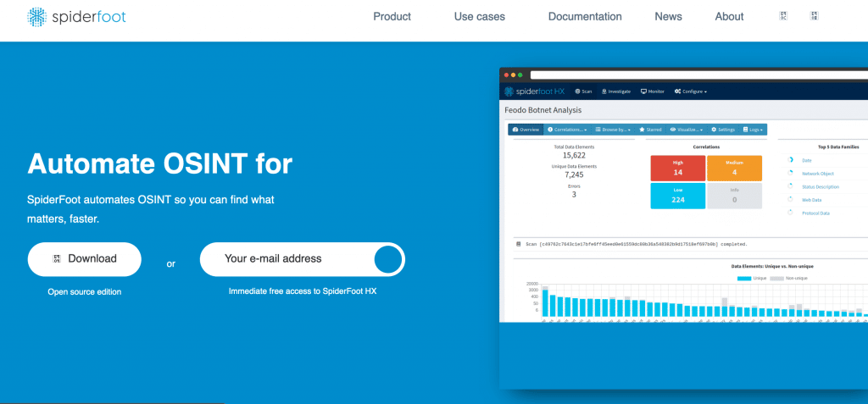Viewport: 868px width, 404px height.
Task: Click 'Immediate free access to SpiderFoot HX' text
Action: 303,291
